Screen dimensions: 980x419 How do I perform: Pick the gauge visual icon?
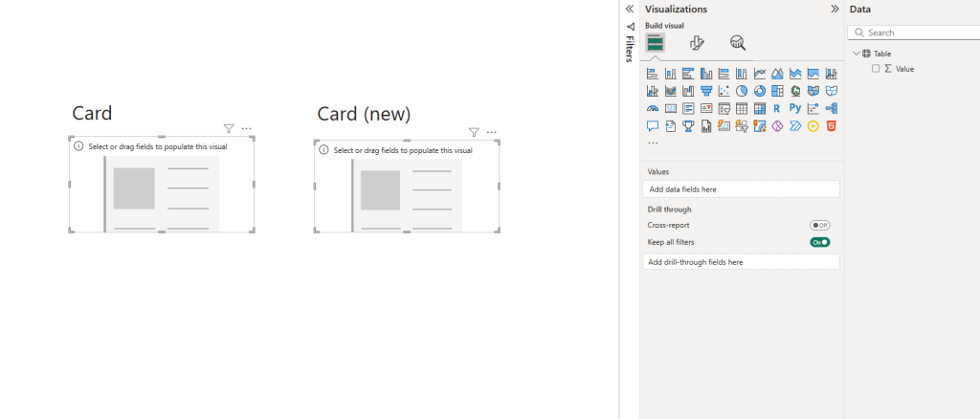point(653,108)
